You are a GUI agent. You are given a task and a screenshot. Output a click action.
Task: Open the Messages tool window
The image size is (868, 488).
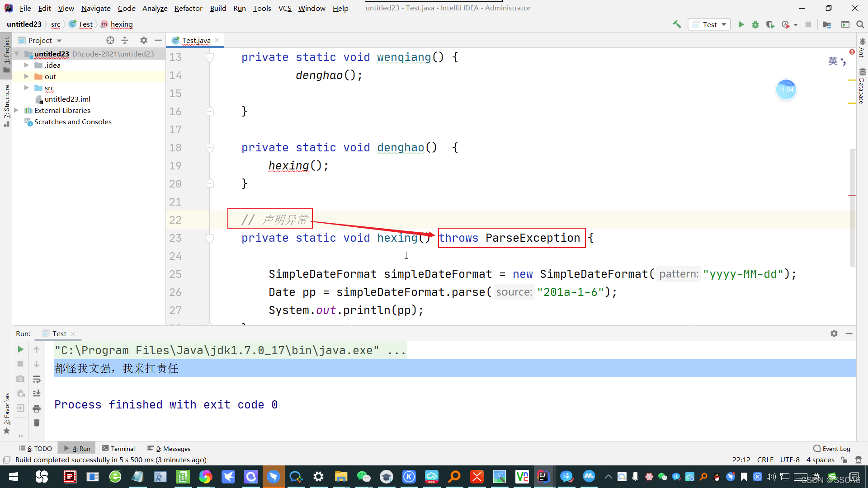click(x=169, y=448)
